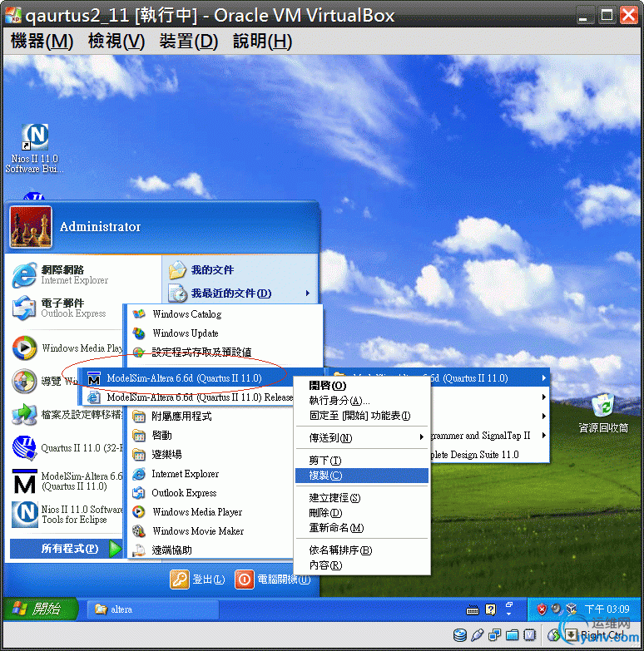This screenshot has height=651, width=644.
Task: Expand My Recent Documents (我最近的文件) submenu
Action: click(x=240, y=293)
